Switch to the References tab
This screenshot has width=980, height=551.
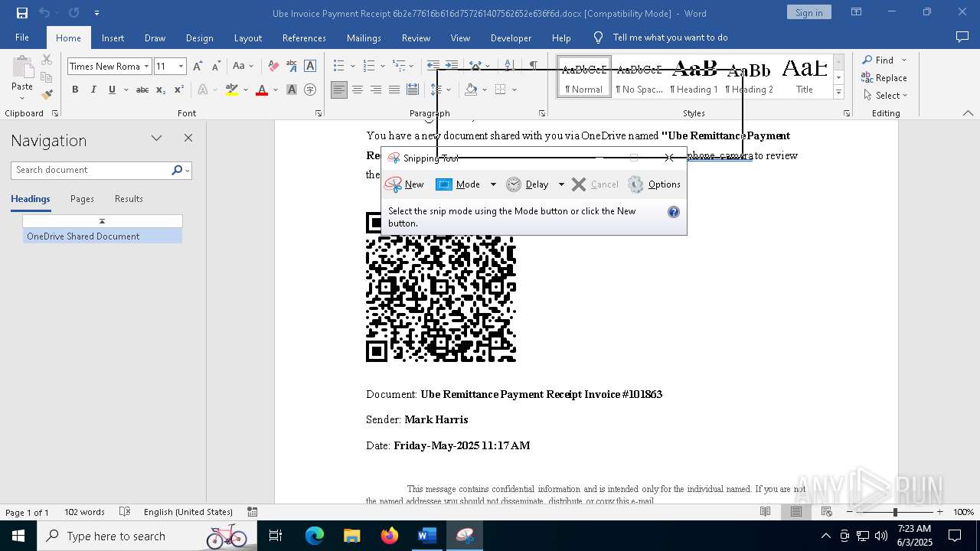click(304, 37)
